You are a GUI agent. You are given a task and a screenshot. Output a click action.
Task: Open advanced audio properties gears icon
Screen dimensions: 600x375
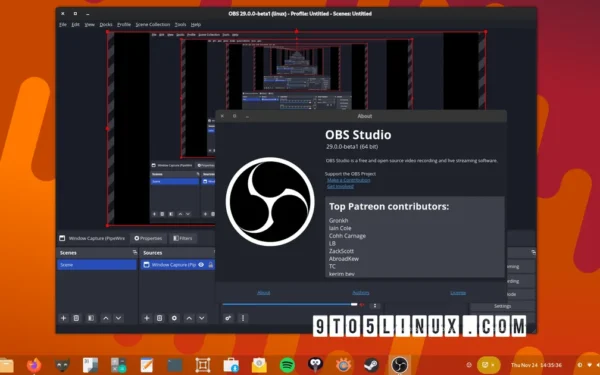click(x=228, y=318)
